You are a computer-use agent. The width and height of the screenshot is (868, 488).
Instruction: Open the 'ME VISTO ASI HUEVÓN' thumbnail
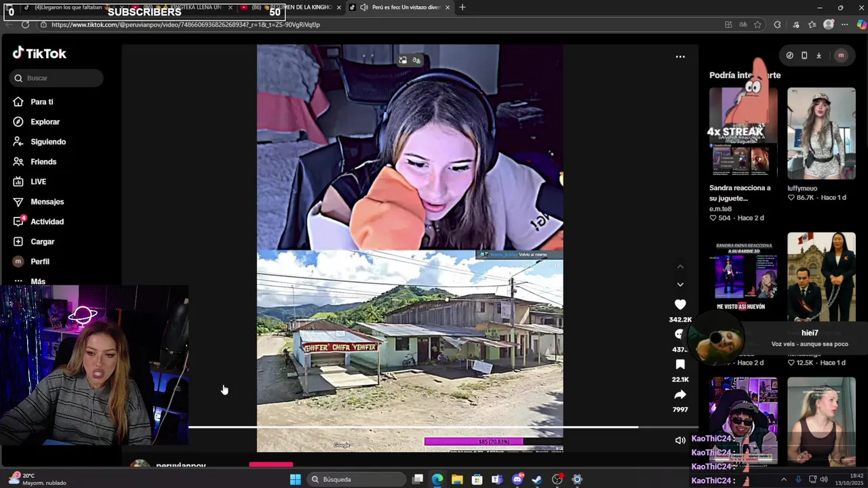coord(743,278)
